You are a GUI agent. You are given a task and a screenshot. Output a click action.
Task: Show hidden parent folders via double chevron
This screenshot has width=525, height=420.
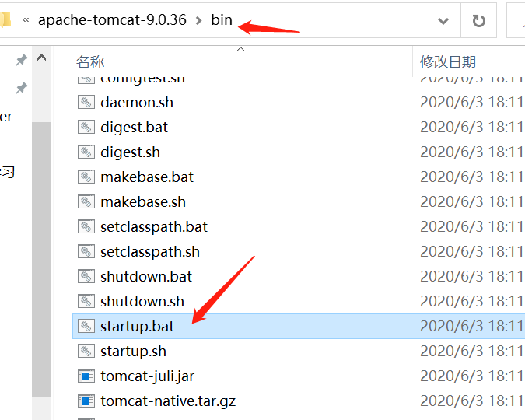(x=26, y=20)
